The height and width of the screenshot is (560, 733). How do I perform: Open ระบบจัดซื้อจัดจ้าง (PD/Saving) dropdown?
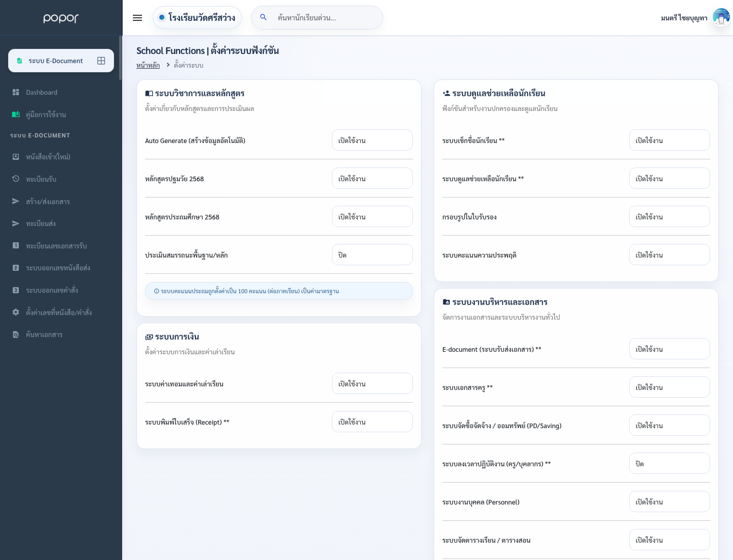(x=669, y=425)
